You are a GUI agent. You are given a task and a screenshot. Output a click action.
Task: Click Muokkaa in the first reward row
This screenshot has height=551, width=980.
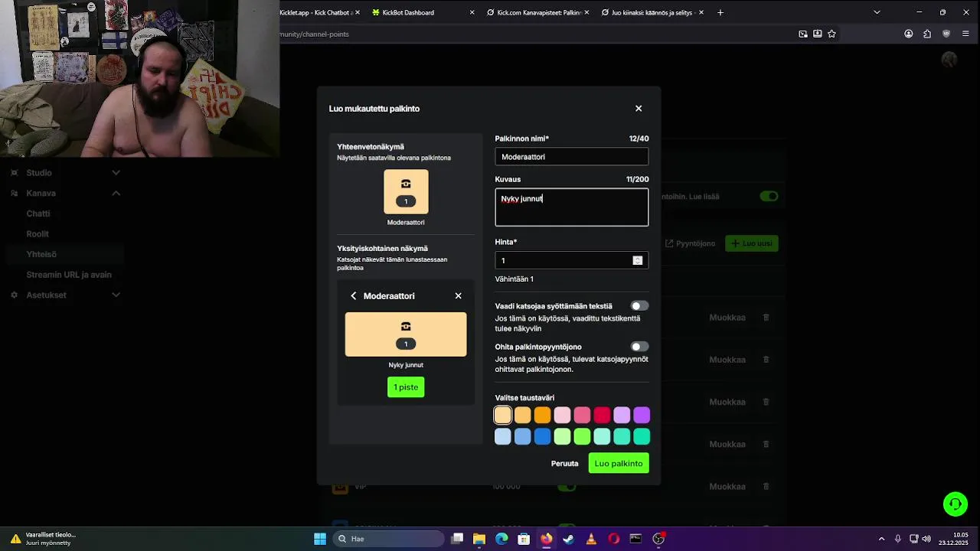pyautogui.click(x=727, y=318)
